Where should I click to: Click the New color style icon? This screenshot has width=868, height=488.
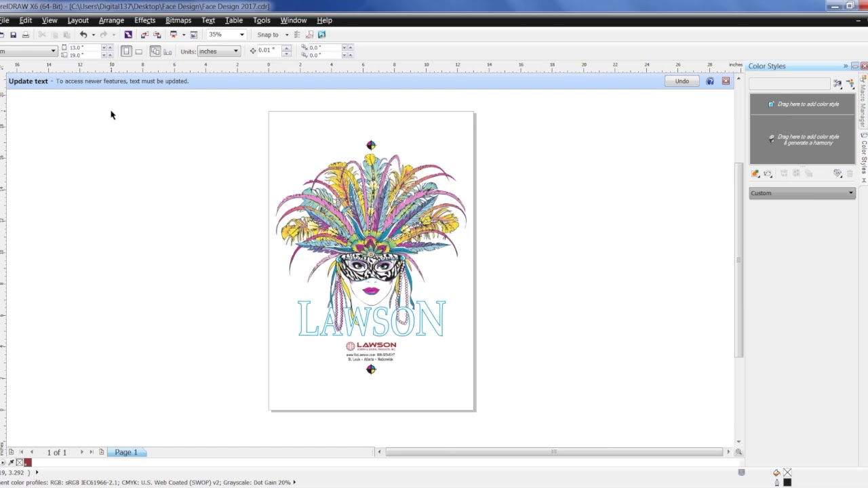(x=755, y=174)
